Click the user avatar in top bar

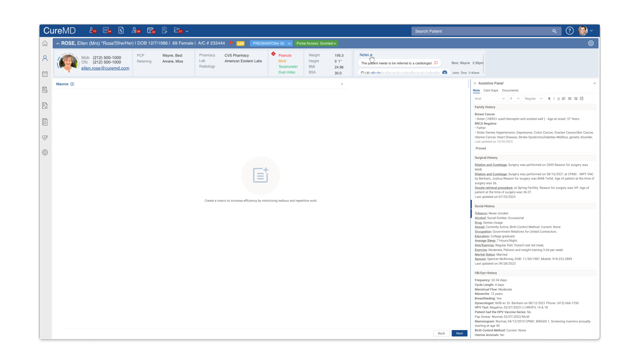point(583,31)
